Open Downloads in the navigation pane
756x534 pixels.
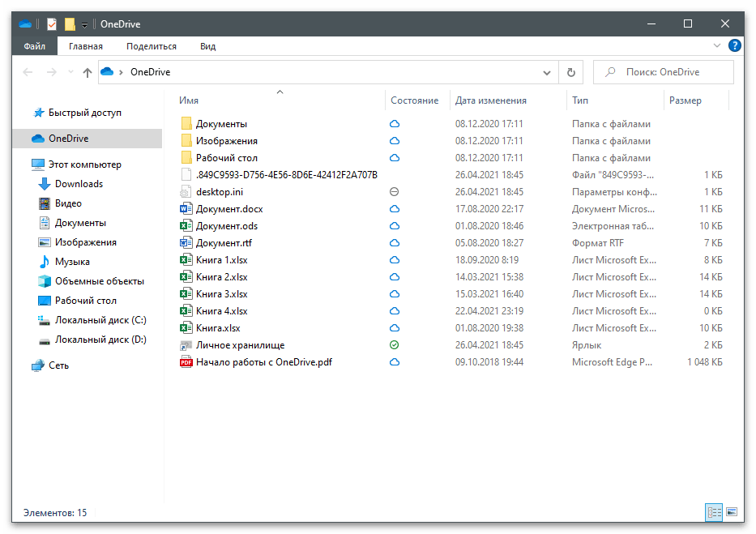tap(79, 184)
